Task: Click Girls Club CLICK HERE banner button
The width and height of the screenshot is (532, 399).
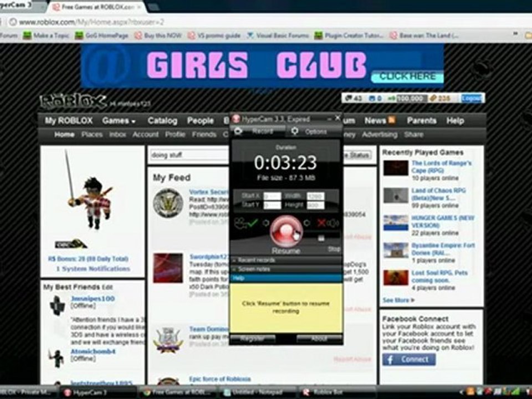Action: (x=407, y=76)
